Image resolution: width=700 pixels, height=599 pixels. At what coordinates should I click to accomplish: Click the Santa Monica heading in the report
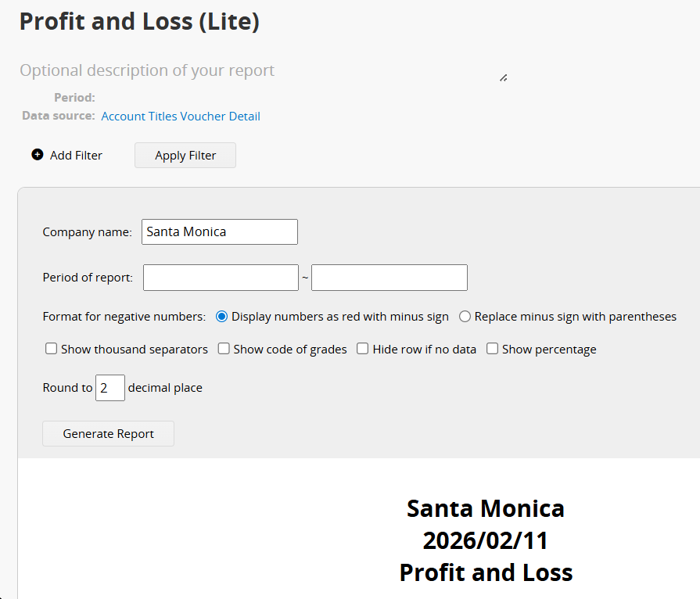click(x=486, y=509)
